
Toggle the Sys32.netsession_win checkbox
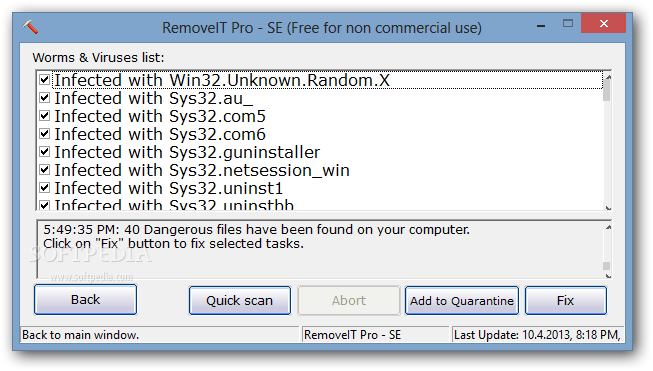point(45,169)
